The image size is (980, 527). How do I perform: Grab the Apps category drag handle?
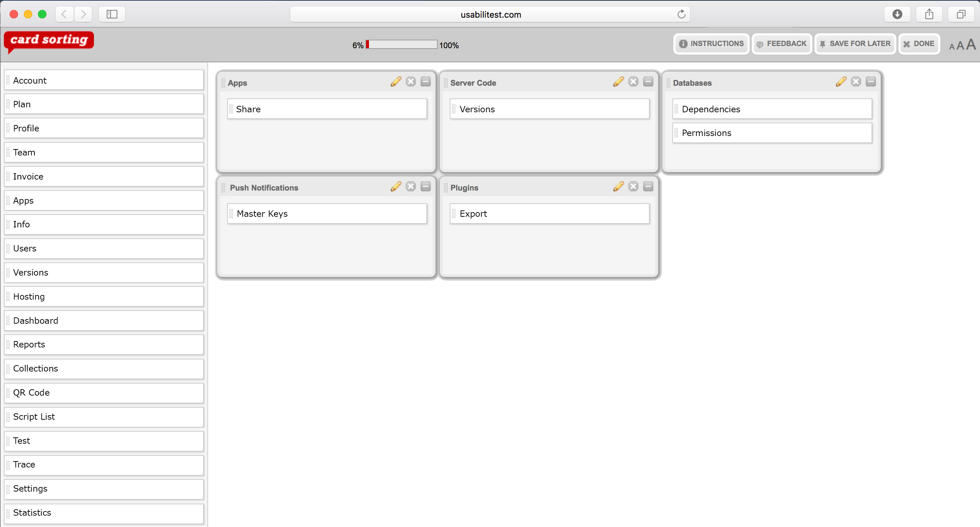coord(223,83)
